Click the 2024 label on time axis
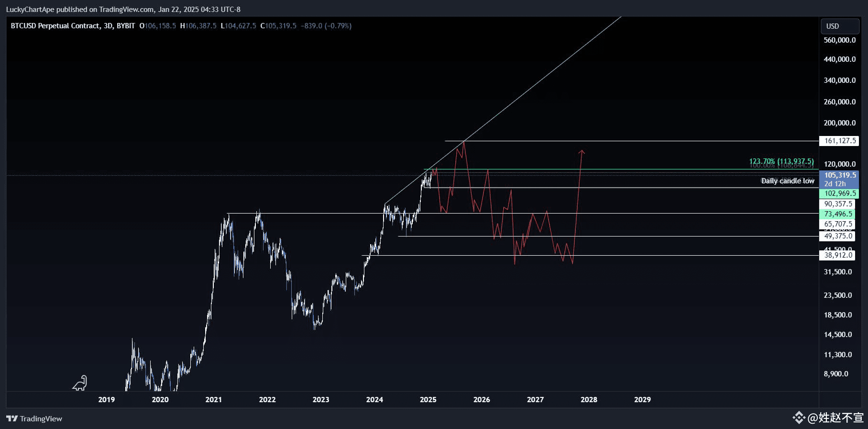Screen dimensions: 868x429 click(374, 400)
